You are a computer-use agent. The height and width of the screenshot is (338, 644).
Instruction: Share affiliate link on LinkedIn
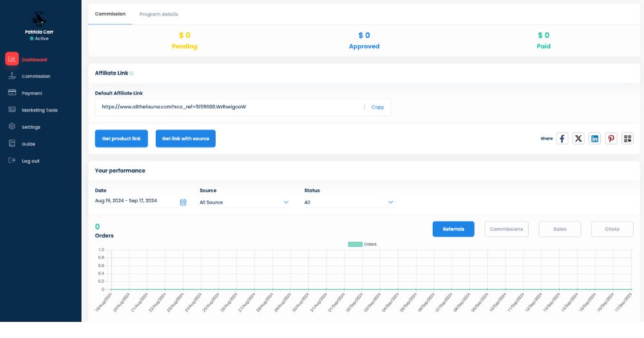pyautogui.click(x=595, y=138)
